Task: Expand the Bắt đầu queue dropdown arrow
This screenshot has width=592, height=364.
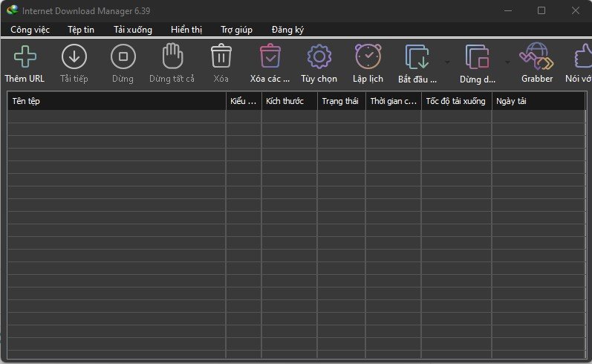Action: (x=447, y=62)
